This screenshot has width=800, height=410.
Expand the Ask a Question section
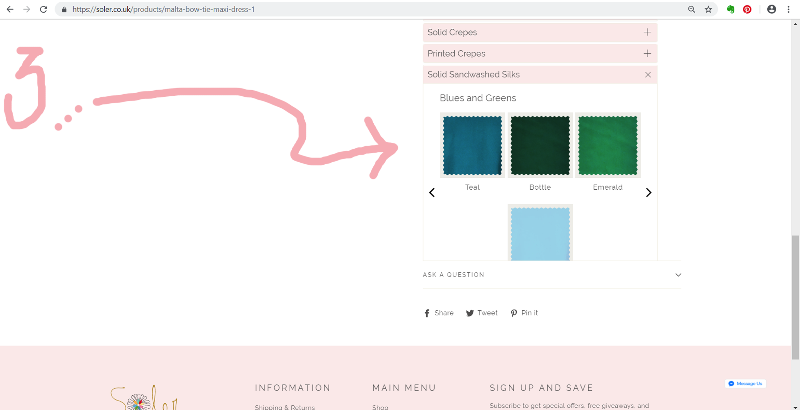pos(552,275)
